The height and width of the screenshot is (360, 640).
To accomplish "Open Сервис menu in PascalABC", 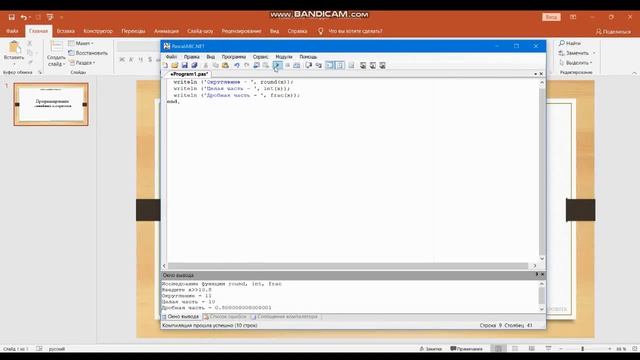I will point(260,57).
